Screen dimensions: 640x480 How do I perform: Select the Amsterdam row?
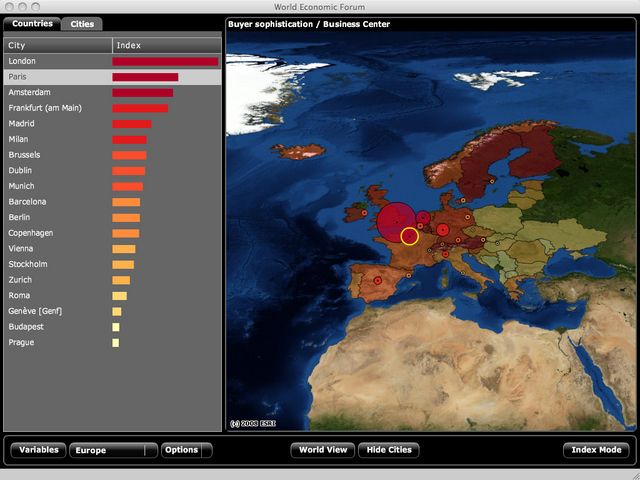click(113, 93)
